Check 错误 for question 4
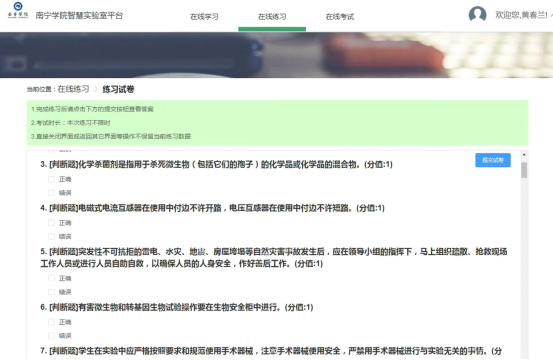553x360 pixels. pyautogui.click(x=51, y=236)
